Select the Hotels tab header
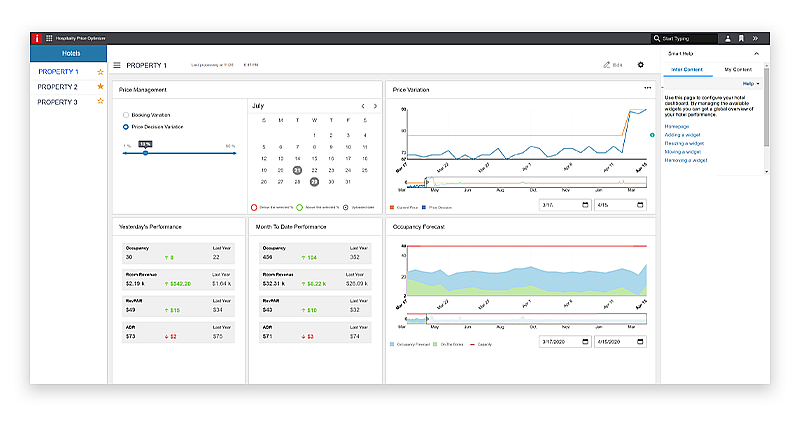Screen dimensions: 800x421 coord(69,53)
